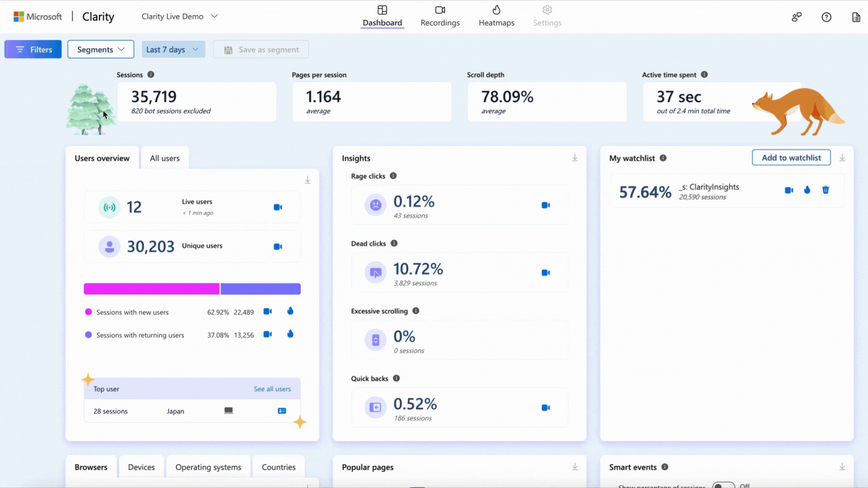Show My watchlist info icon
This screenshot has width=868, height=488.
coord(663,158)
